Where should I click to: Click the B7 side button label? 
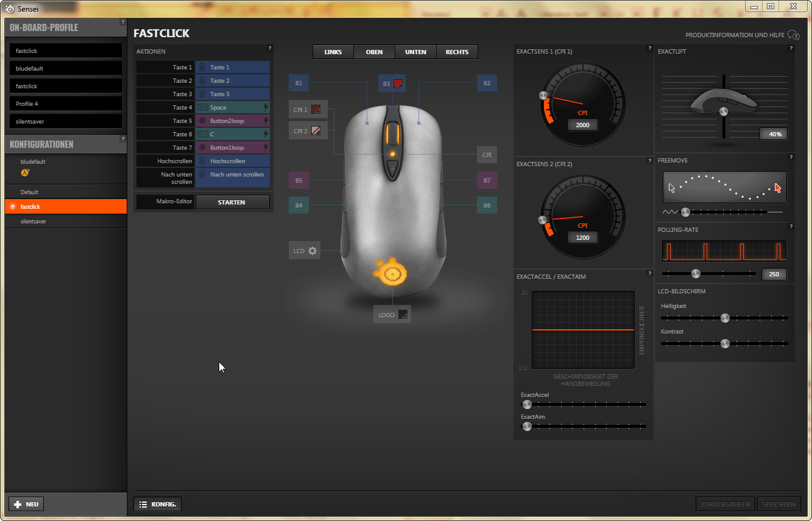tap(487, 180)
